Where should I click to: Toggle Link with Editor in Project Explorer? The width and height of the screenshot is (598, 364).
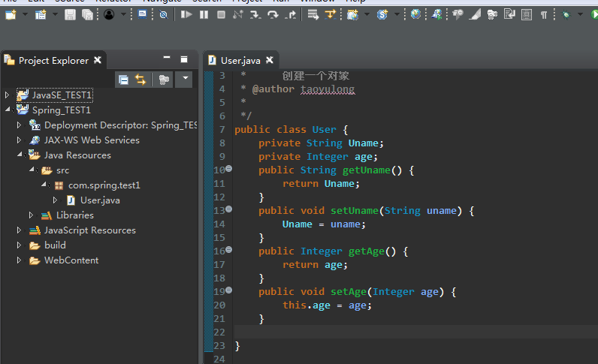(x=140, y=80)
